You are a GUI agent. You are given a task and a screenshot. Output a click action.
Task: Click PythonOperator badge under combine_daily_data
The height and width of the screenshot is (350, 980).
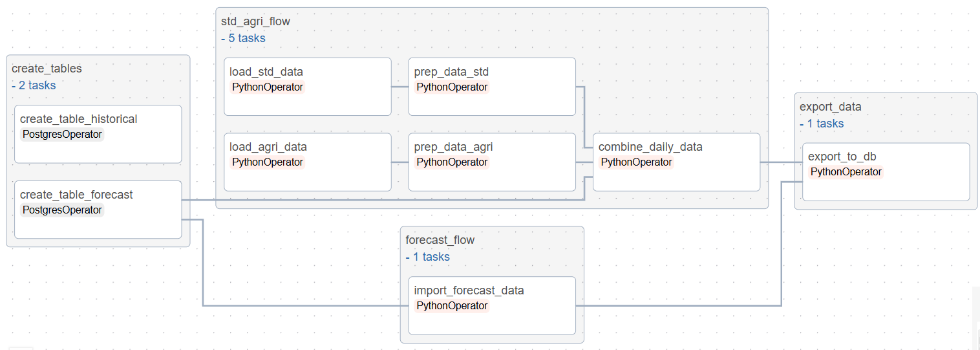tap(636, 162)
